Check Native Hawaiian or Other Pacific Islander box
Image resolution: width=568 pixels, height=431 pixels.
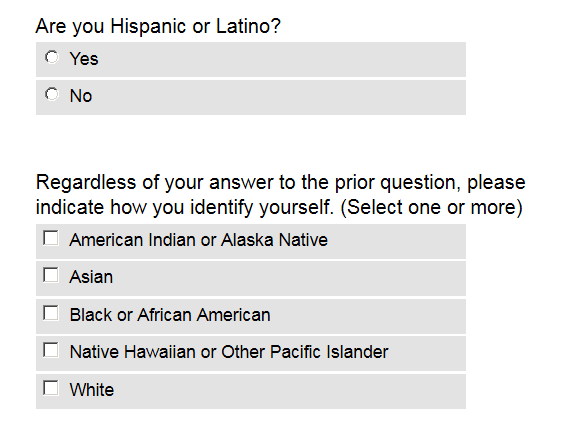tap(51, 350)
